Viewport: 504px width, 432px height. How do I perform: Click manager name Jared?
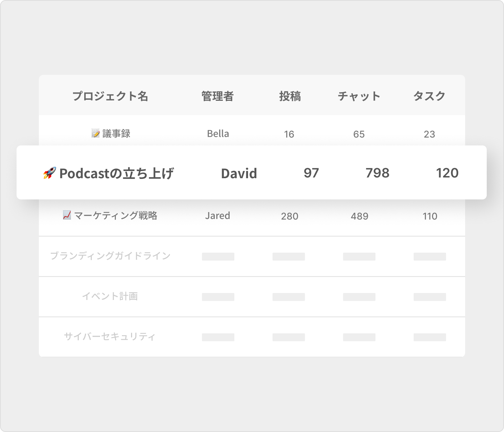(217, 216)
